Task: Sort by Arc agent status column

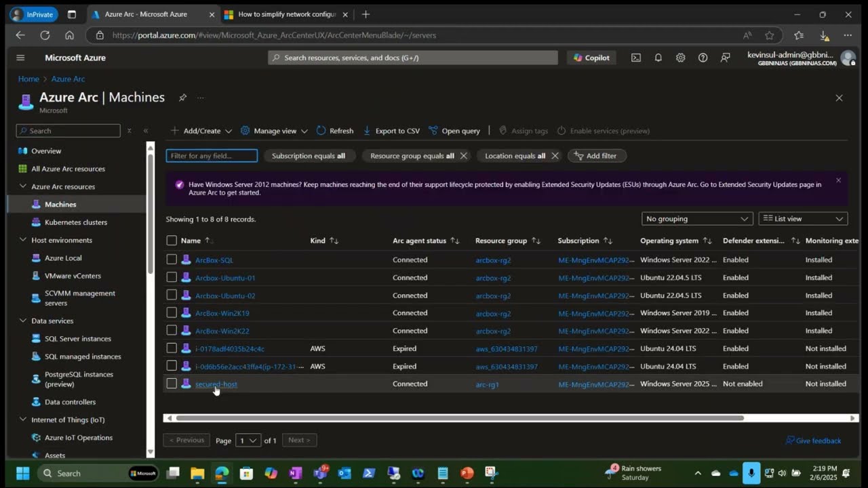Action: (x=426, y=241)
